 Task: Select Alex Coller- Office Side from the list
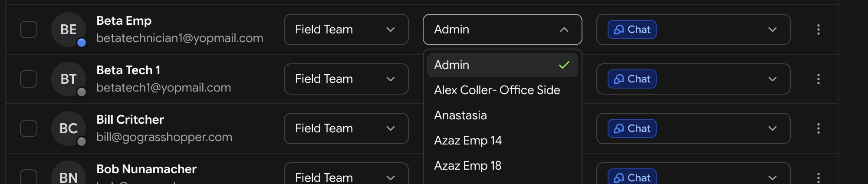point(503,90)
